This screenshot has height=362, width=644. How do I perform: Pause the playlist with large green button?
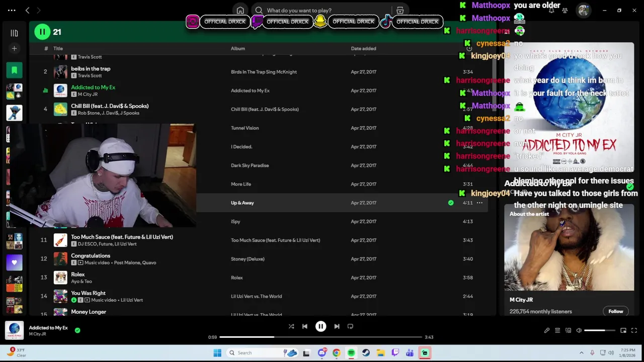[x=42, y=32]
